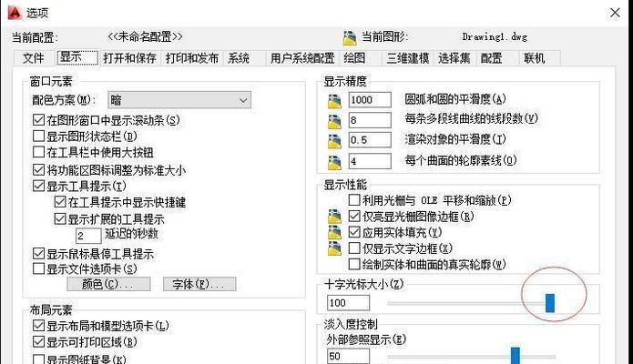Viewport: 633px width, 364px height.
Task: Click the 圆弧和圆的平滑度 field showing 1000
Action: tap(370, 100)
